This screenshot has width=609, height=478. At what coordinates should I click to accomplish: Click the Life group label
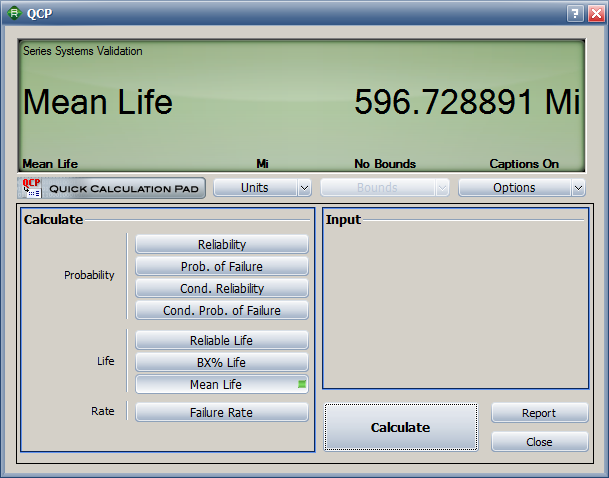pyautogui.click(x=106, y=361)
